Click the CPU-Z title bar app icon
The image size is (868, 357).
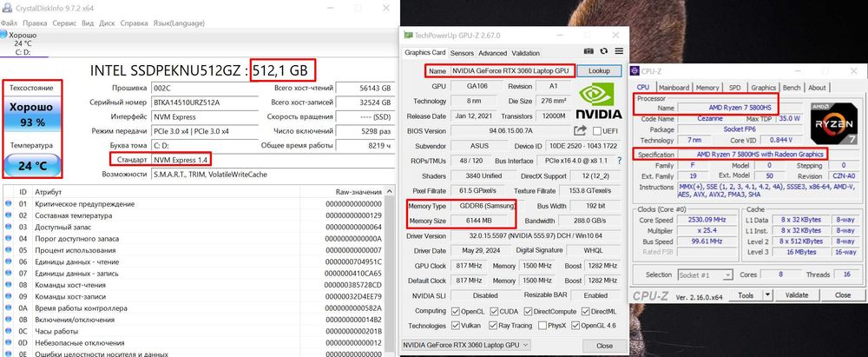click(635, 71)
